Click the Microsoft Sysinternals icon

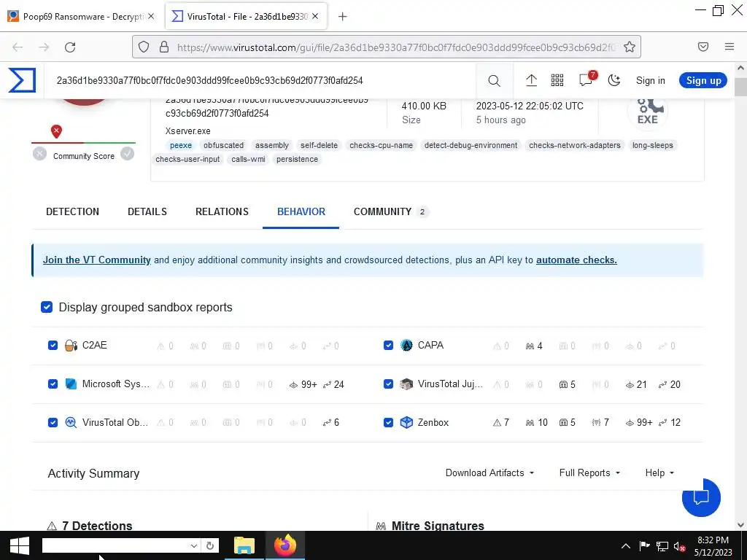coord(71,384)
